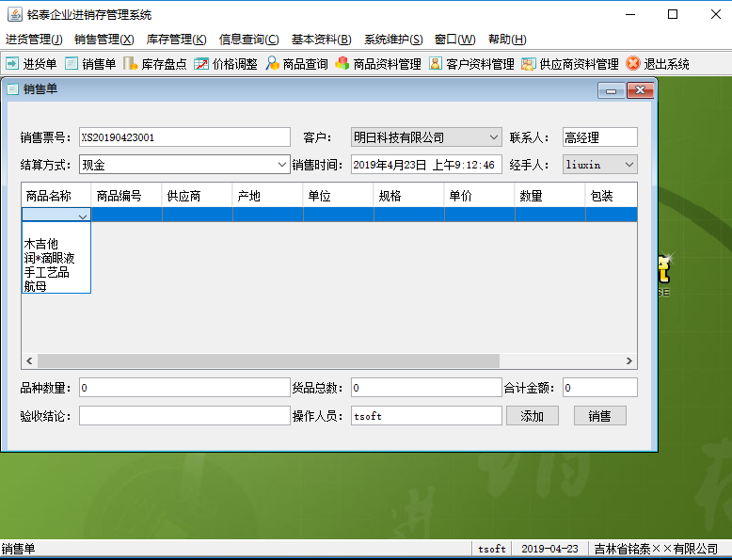Open the 库存管理(K) menu
The image size is (732, 560).
pos(176,40)
